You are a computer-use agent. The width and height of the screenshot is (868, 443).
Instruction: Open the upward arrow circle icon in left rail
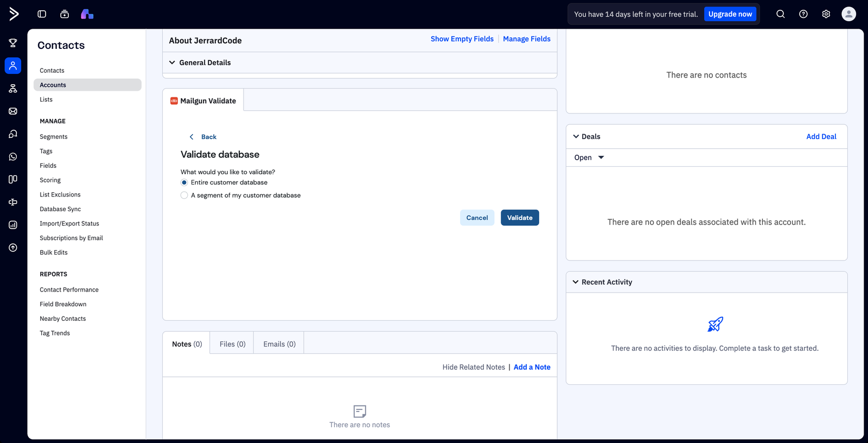13,248
